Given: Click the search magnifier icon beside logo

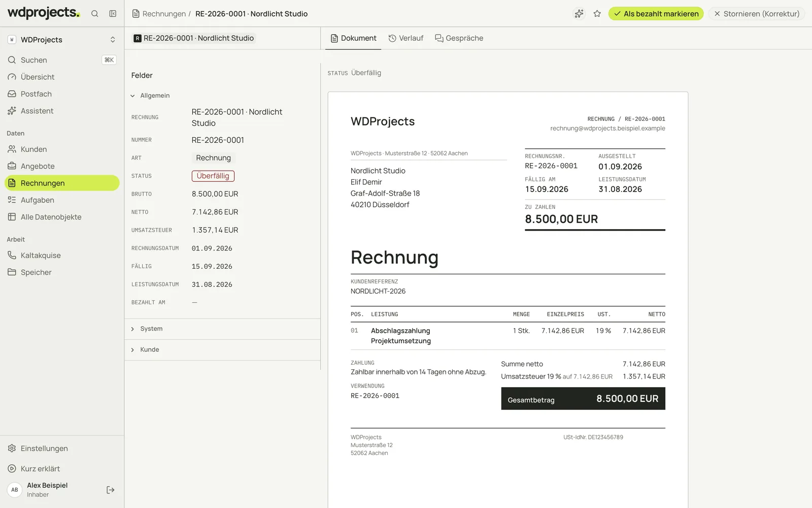Looking at the screenshot, I should point(94,14).
